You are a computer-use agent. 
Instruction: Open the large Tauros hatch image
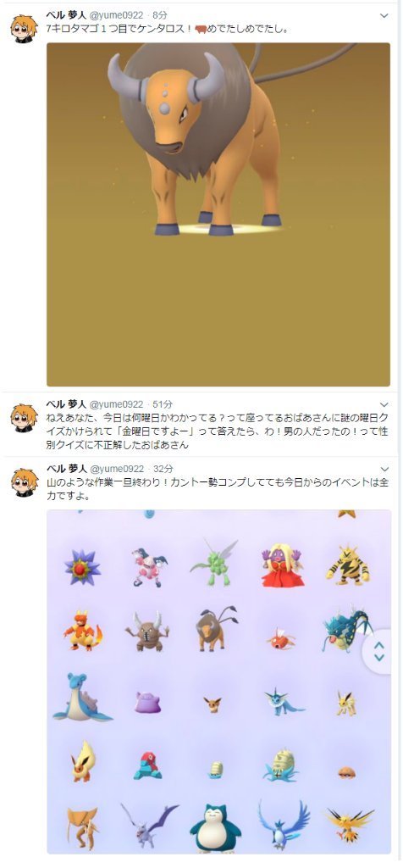point(218,214)
